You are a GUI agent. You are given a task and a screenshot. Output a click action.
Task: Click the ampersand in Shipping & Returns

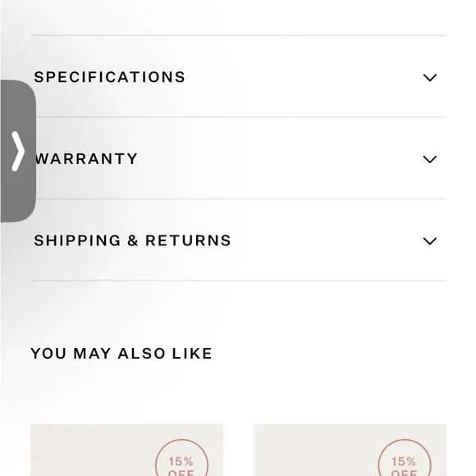click(x=133, y=240)
